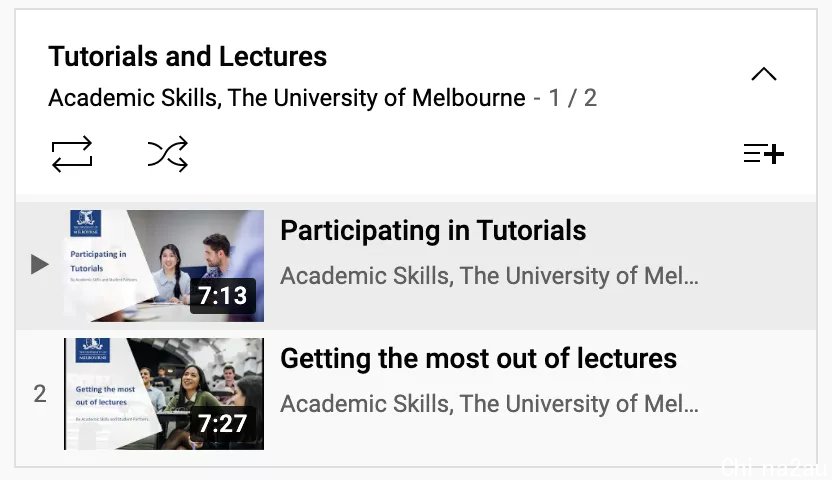Click channel name under Getting the most out of lectures
Screen dimensions: 832x480
point(489,404)
